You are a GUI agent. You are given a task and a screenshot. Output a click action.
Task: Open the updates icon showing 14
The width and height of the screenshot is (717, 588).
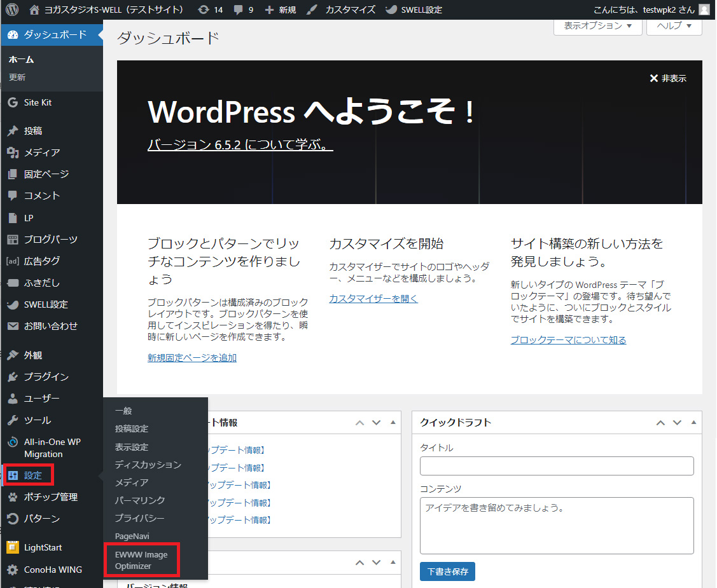tap(204, 10)
